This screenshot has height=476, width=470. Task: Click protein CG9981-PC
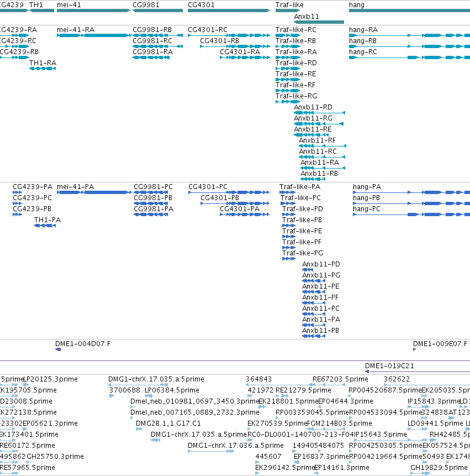153,187
